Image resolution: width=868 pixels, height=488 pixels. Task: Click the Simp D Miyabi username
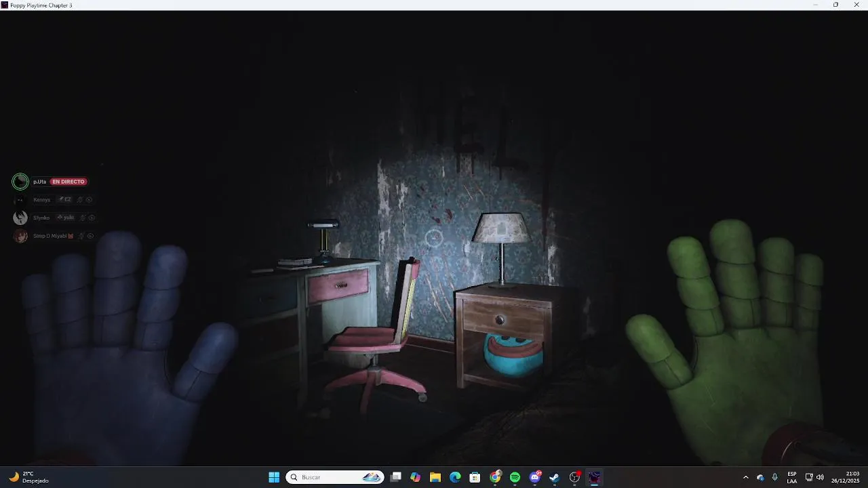click(x=50, y=236)
